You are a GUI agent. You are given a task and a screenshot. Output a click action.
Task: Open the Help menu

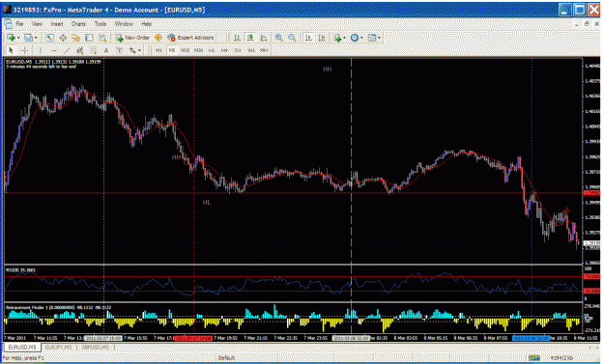[x=146, y=24]
